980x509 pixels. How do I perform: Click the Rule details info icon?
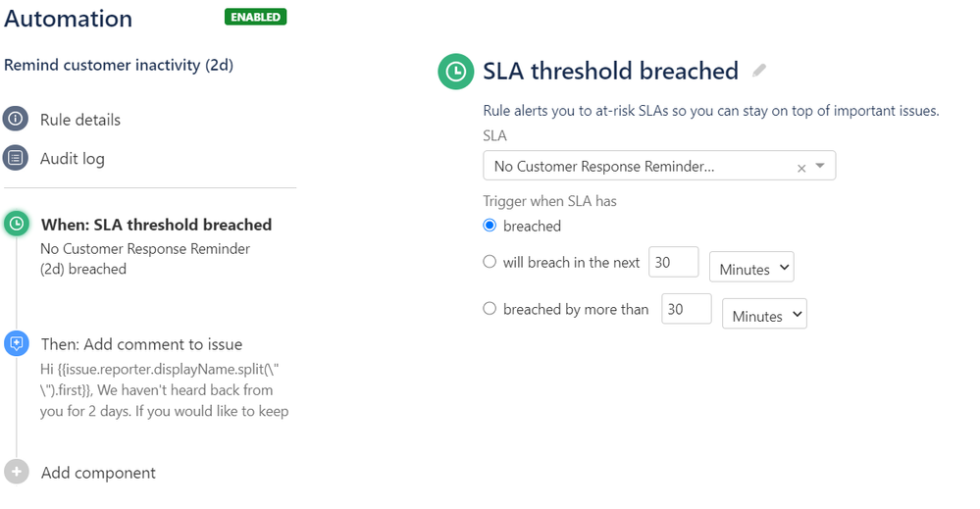16,119
